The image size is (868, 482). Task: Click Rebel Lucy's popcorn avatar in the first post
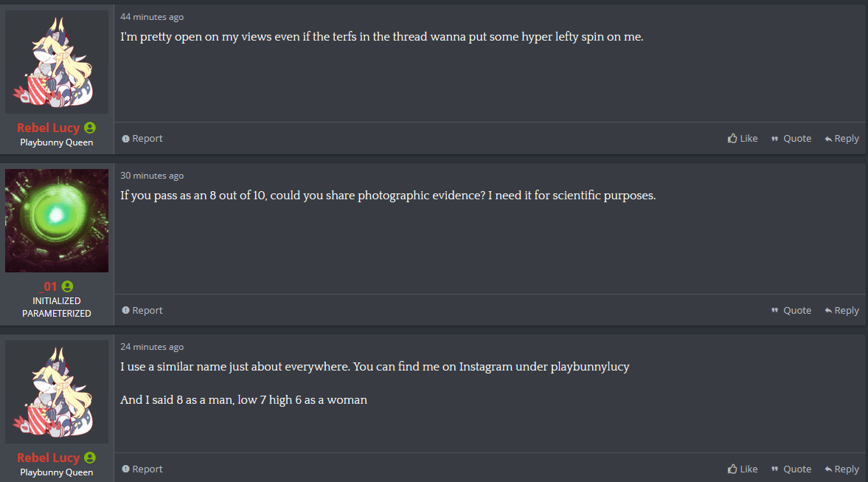(x=57, y=61)
